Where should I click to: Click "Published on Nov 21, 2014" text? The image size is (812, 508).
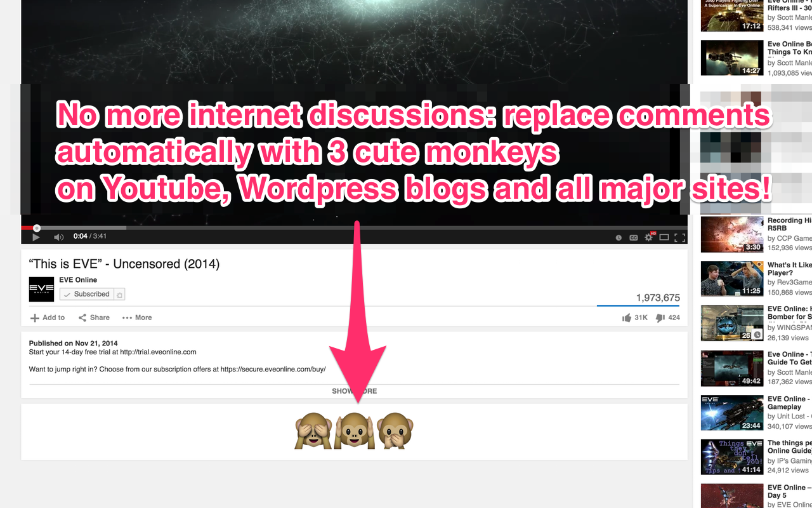pyautogui.click(x=74, y=344)
